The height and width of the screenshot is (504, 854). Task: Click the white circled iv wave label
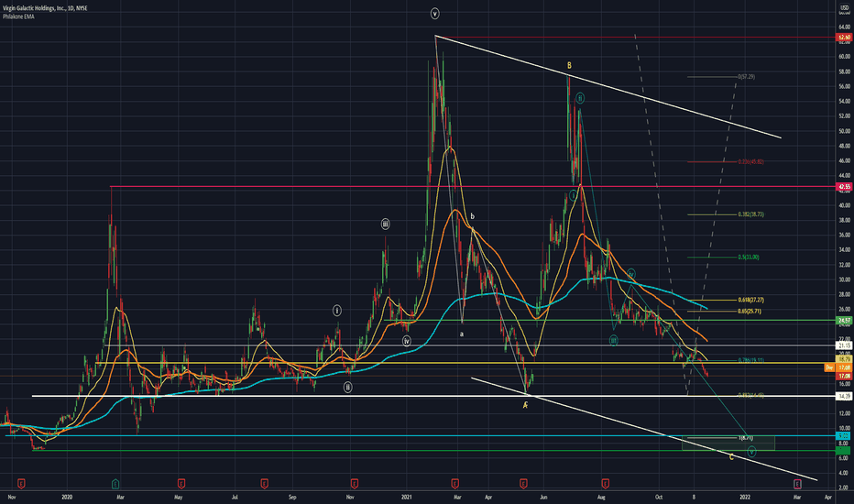pos(407,341)
